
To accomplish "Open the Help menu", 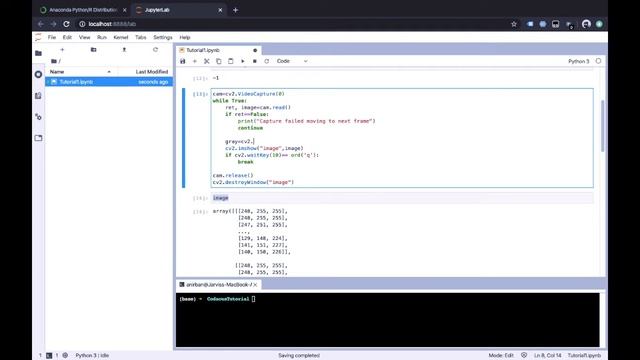I will point(185,37).
